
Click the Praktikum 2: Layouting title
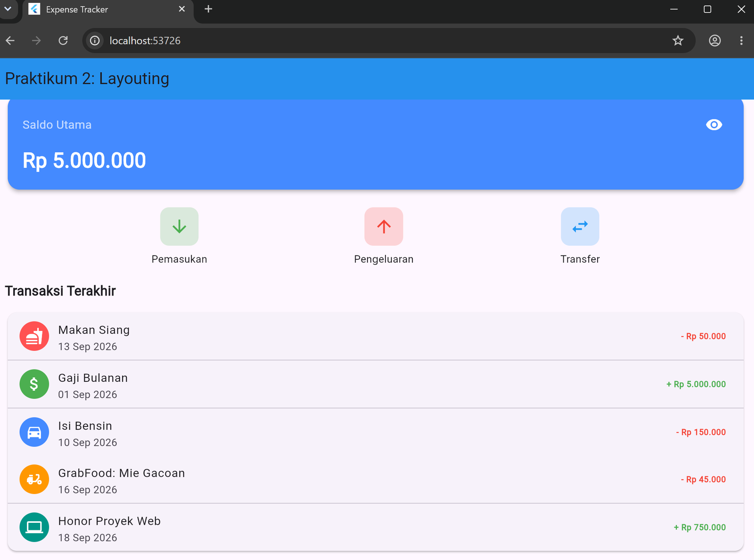87,79
